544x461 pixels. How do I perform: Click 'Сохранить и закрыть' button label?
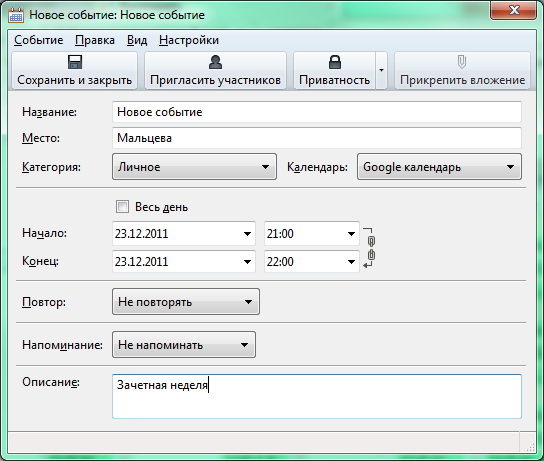coord(75,80)
